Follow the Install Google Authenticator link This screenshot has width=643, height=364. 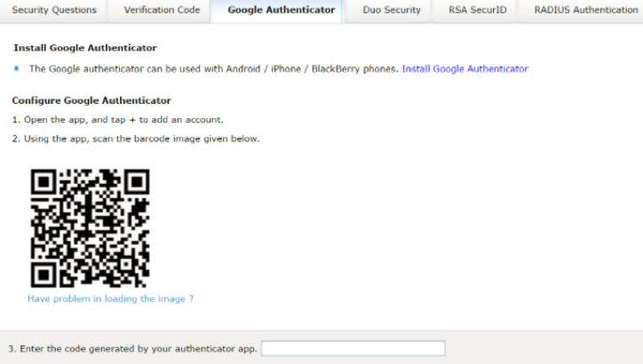point(465,69)
